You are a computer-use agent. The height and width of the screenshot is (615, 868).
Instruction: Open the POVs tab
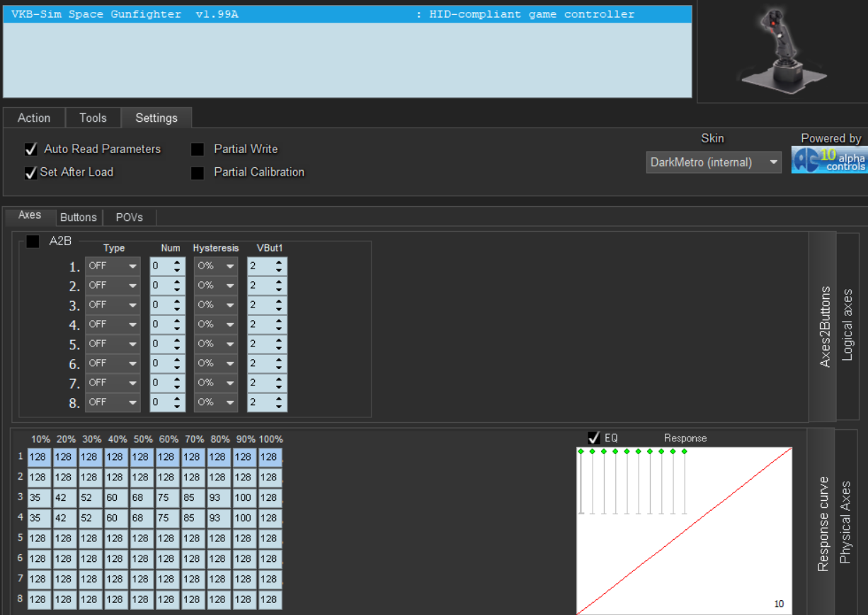130,218
